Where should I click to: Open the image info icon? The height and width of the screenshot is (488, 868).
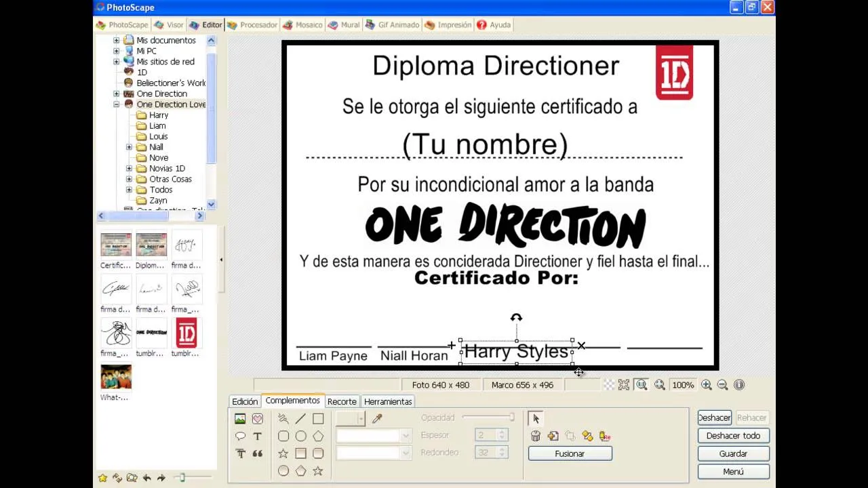click(x=739, y=385)
